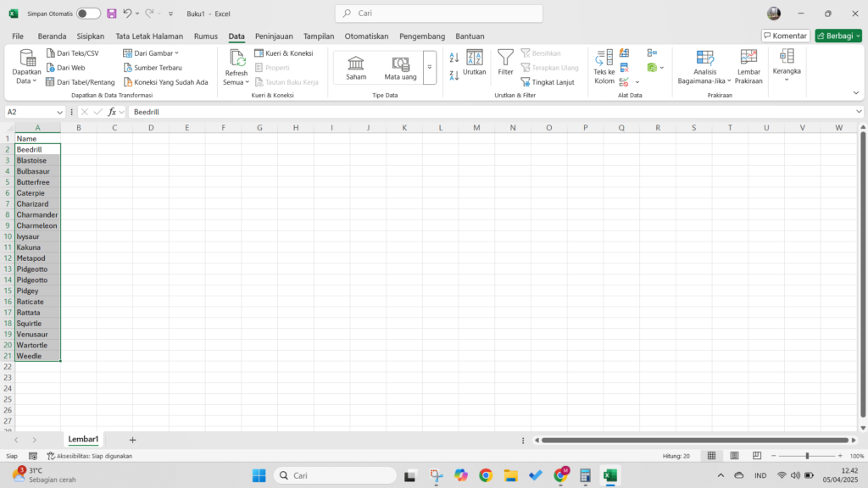Screen dimensions: 868x488
Task: Click the Flash Fill icon in Alat Data
Action: point(625,53)
